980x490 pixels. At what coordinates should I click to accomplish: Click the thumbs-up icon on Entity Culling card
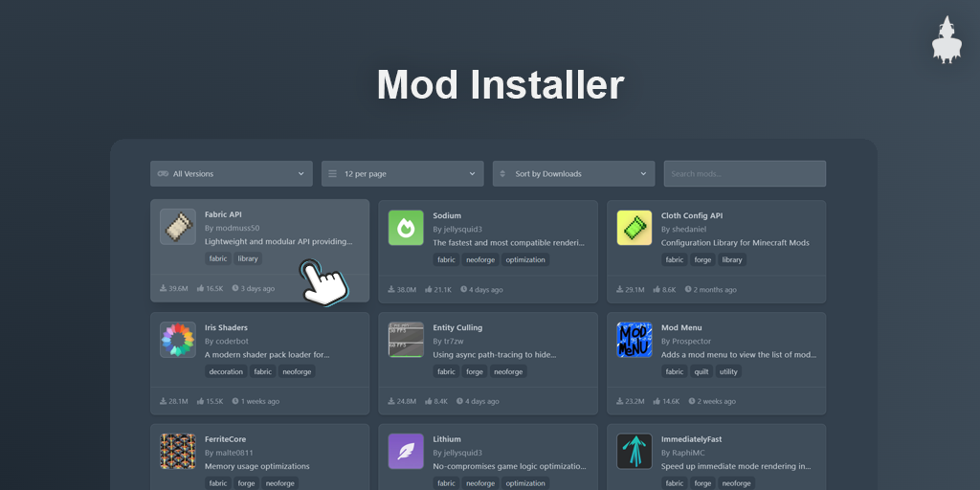coord(429,401)
